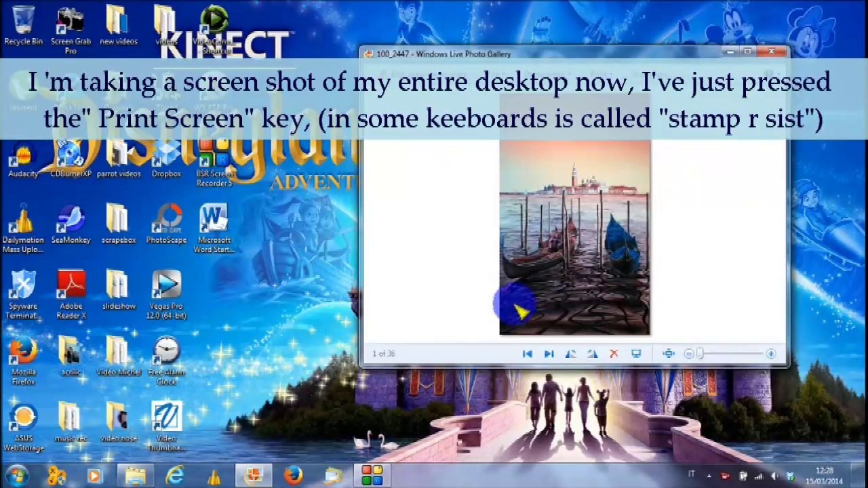The width and height of the screenshot is (868, 488).
Task: Select the Video Thumbnails shortcut
Action: [x=166, y=428]
